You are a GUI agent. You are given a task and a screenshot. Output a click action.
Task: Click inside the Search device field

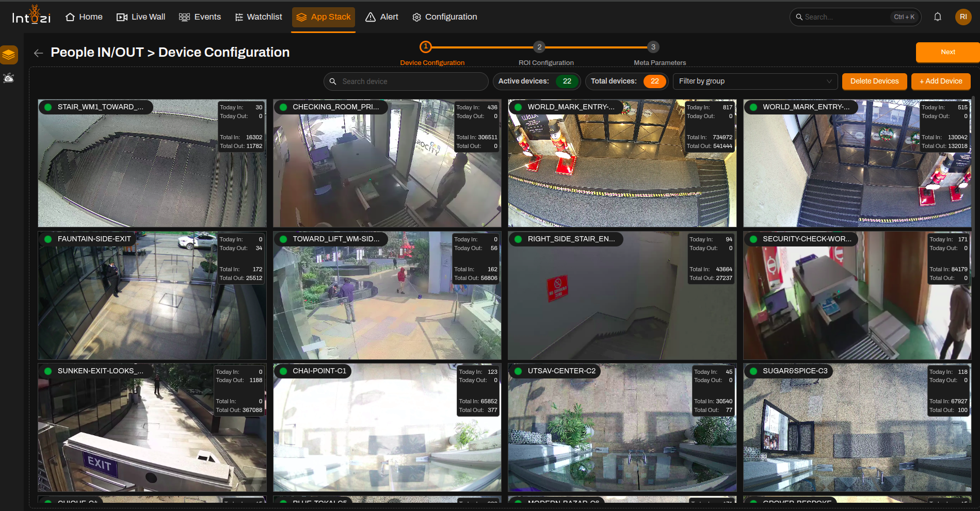click(x=406, y=81)
